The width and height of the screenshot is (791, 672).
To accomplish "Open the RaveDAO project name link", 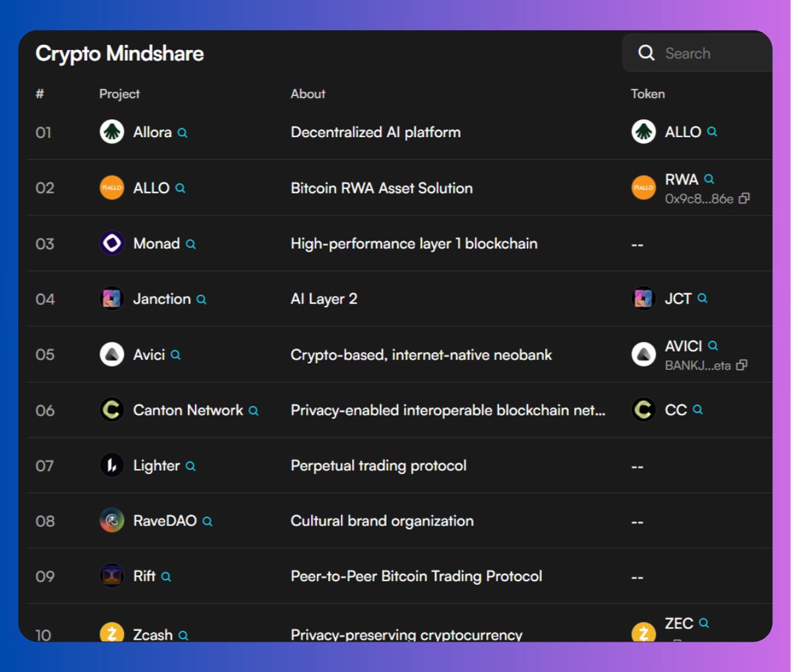I will point(165,520).
